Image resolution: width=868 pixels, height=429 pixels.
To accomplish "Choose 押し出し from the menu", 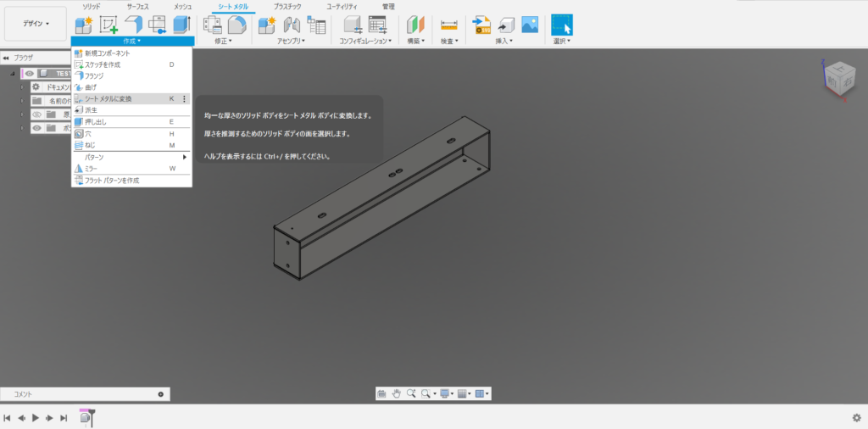I will pos(131,122).
